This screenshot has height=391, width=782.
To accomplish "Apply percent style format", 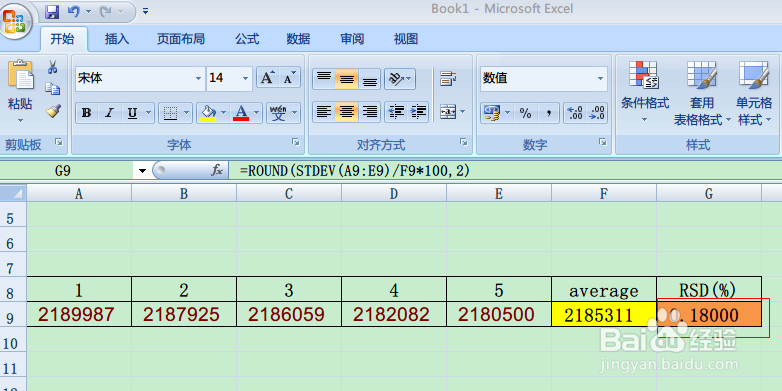I will click(526, 113).
